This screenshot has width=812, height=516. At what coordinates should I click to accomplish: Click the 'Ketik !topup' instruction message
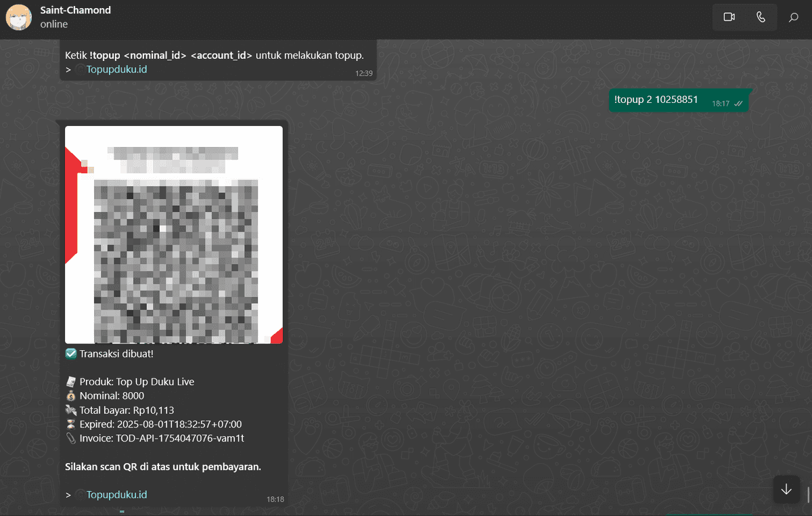tap(215, 55)
